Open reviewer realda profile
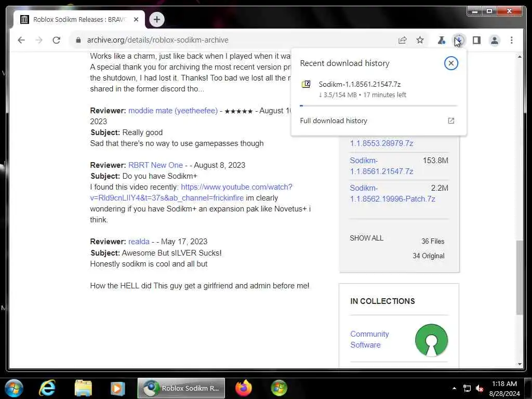The height and width of the screenshot is (399, 532). tap(139, 242)
